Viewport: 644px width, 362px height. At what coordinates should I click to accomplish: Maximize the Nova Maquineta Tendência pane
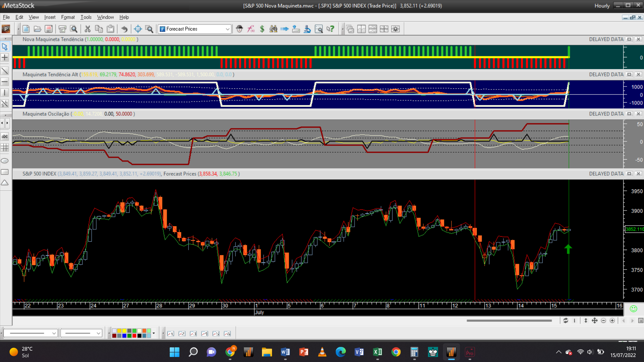tap(629, 39)
